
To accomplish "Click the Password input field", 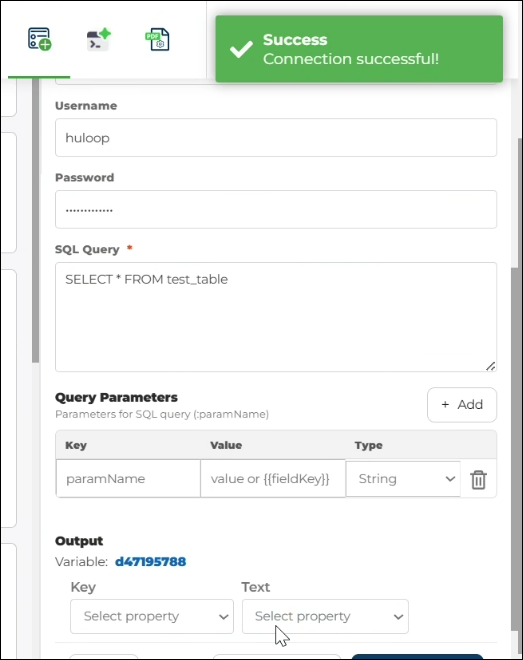I will [276, 209].
